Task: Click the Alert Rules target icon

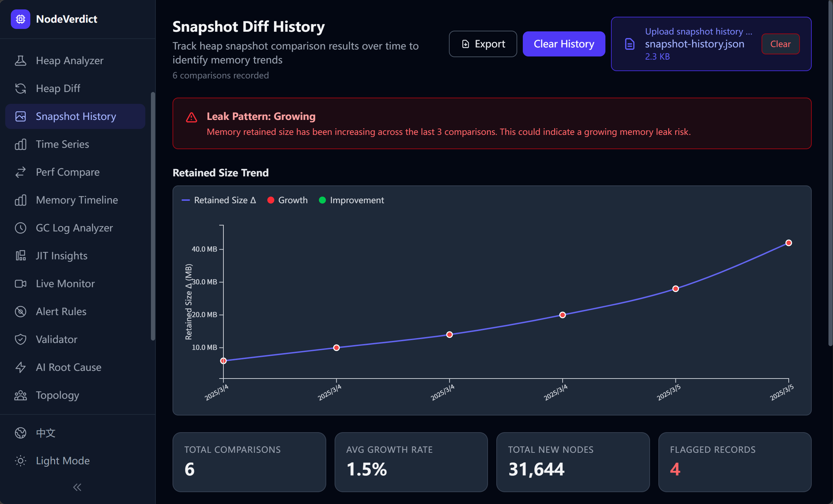Action: tap(21, 312)
